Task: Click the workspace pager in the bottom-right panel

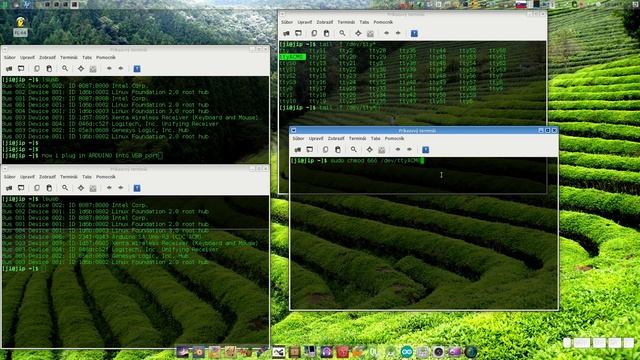Action: pyautogui.click(x=599, y=343)
